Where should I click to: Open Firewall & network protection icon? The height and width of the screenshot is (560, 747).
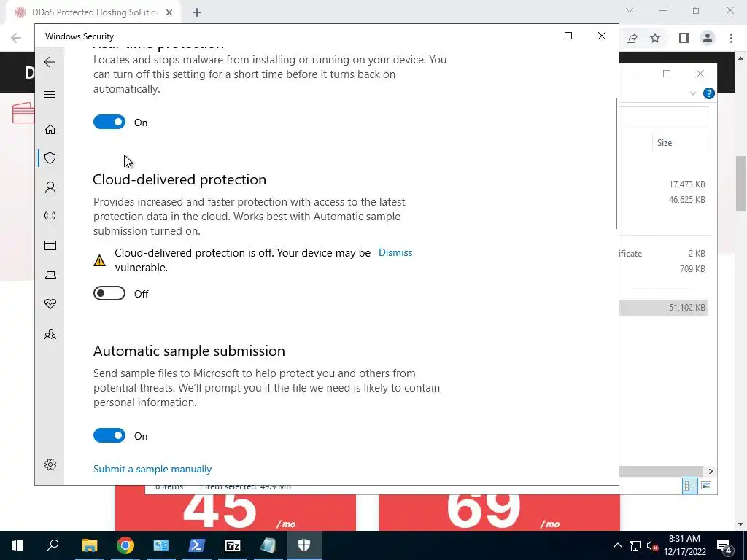tap(50, 217)
